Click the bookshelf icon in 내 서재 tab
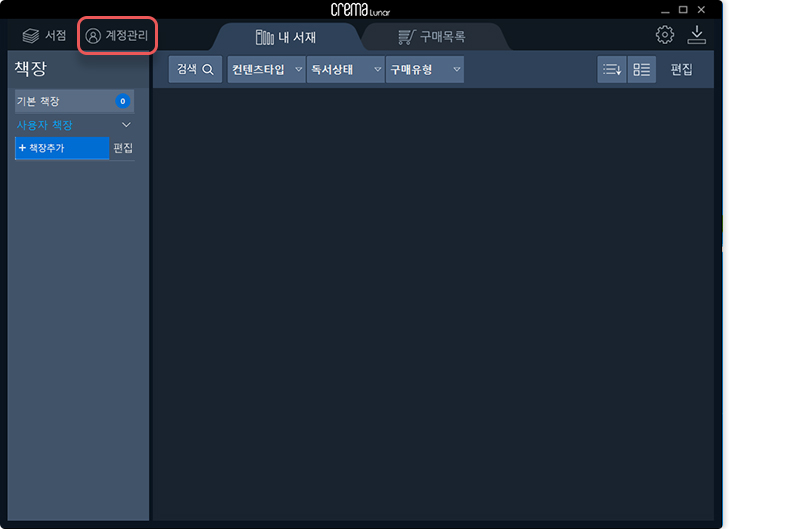The height and width of the screenshot is (529, 801). pyautogui.click(x=265, y=37)
